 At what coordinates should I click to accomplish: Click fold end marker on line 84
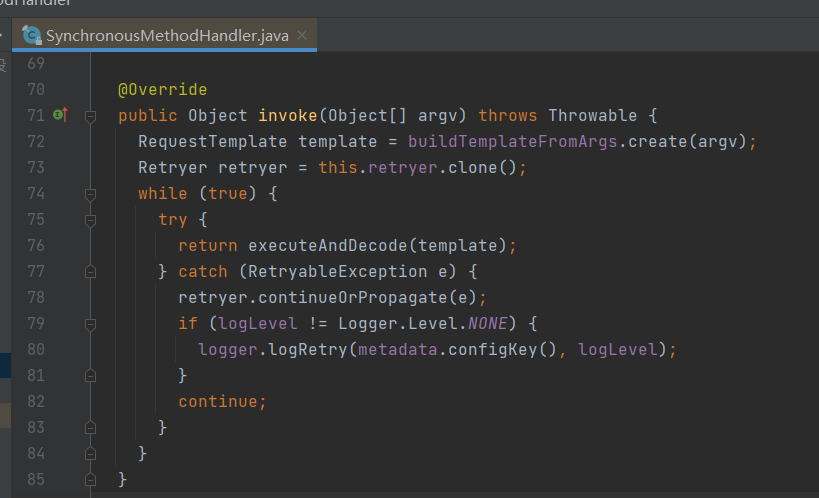(90, 454)
